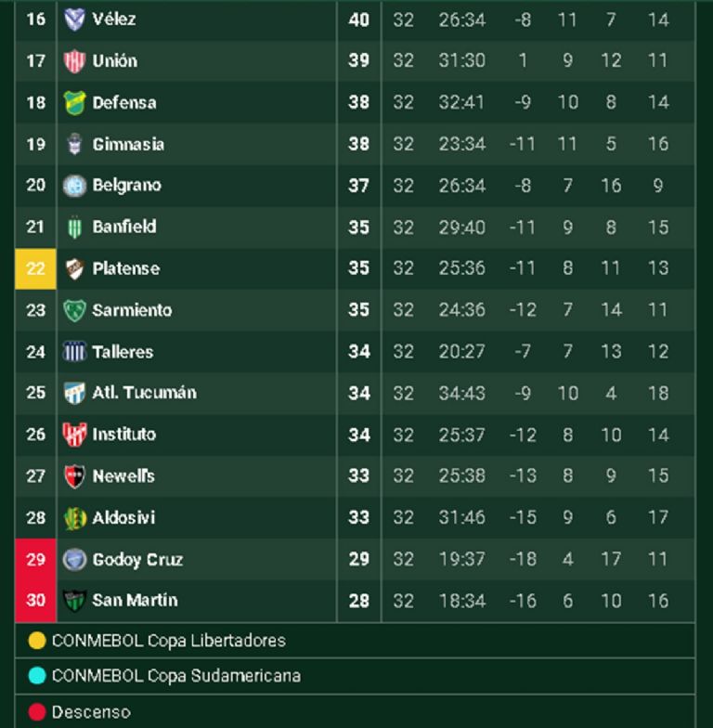
Task: Click the Unión team crest
Action: coord(74,61)
